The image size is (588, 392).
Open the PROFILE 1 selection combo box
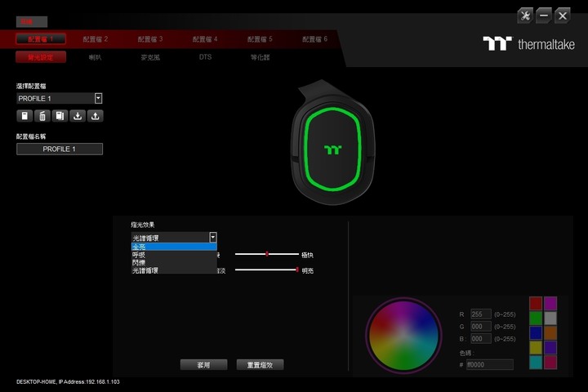[60, 98]
